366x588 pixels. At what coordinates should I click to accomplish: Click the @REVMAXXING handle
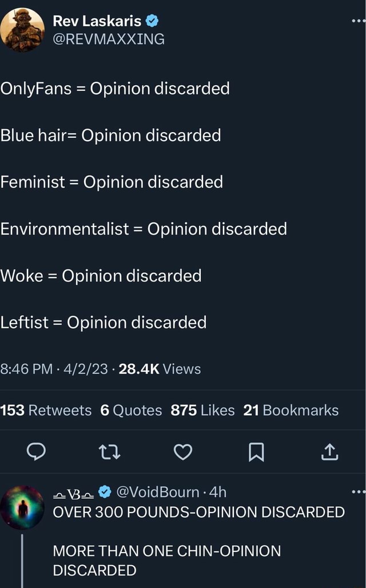109,39
